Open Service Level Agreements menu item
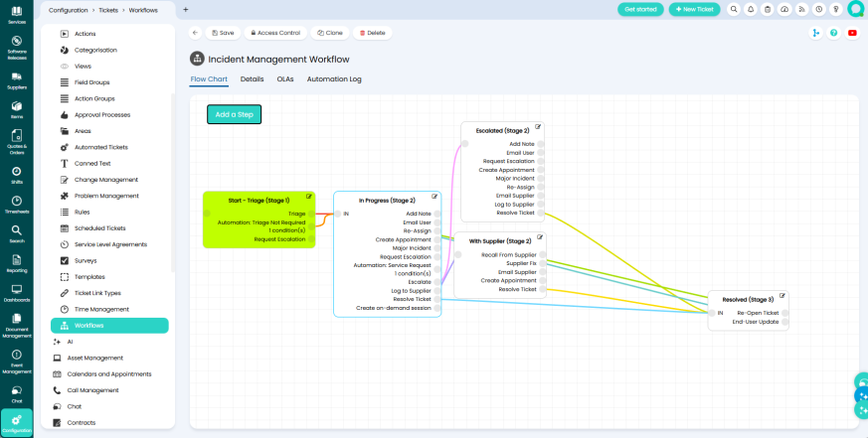The image size is (868, 438). click(110, 244)
